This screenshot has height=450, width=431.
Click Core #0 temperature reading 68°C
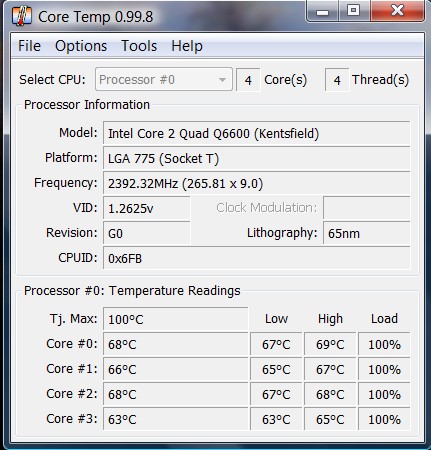click(176, 344)
